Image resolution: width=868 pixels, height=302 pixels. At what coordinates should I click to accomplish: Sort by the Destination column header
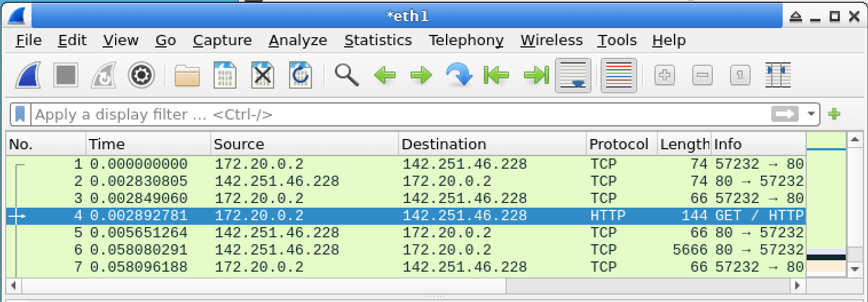point(492,144)
